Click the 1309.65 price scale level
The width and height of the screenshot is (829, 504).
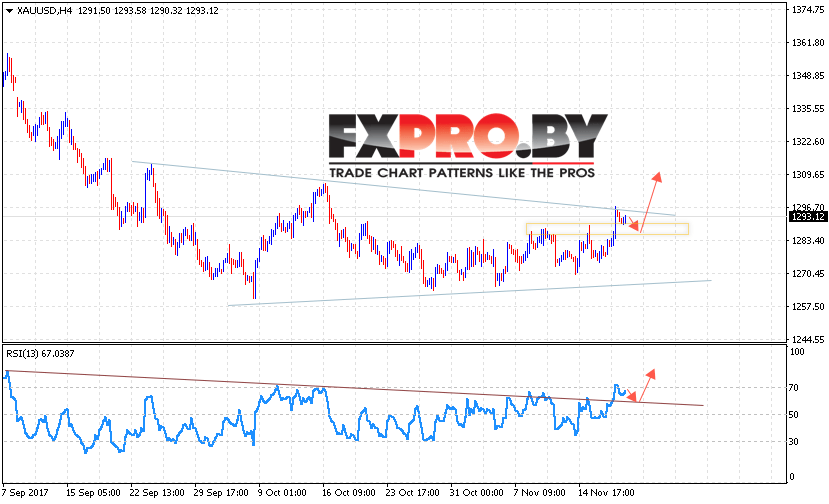pos(807,175)
